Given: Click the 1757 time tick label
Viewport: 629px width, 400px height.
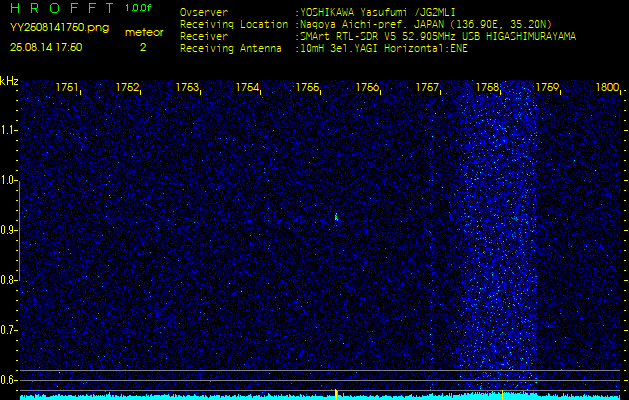Looking at the screenshot, I should (428, 87).
